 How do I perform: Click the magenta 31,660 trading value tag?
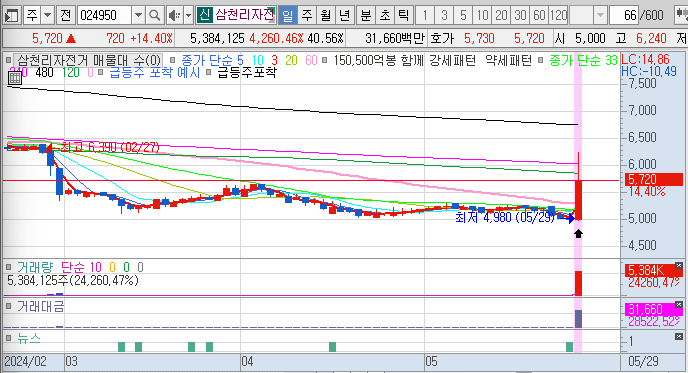653,309
